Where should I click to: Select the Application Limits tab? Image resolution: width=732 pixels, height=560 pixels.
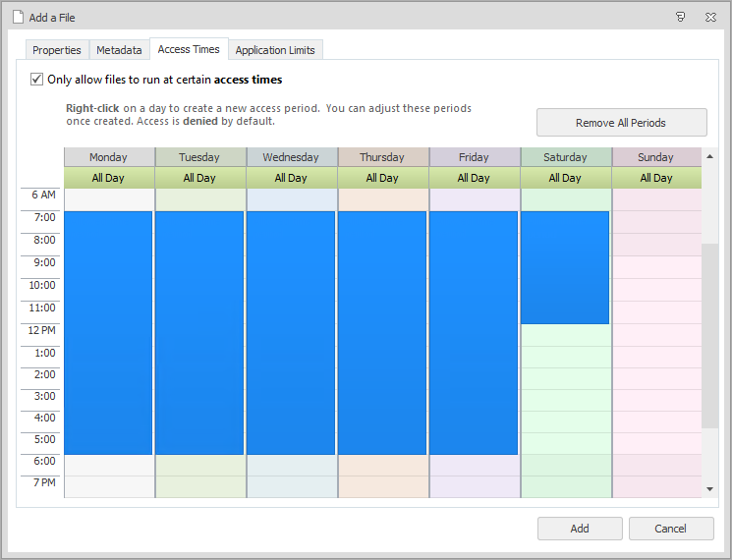pyautogui.click(x=275, y=50)
